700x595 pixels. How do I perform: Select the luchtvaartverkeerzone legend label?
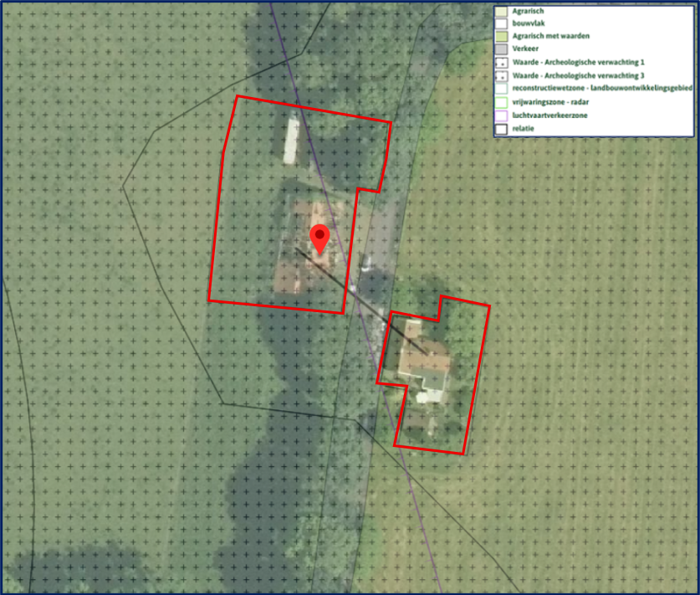click(549, 115)
